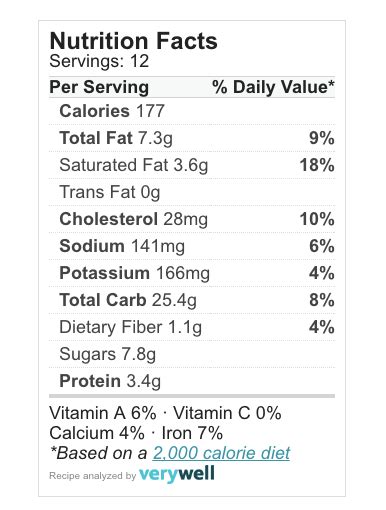Click the % Daily Value* header
This screenshot has width=386, height=510.
pyautogui.click(x=273, y=87)
